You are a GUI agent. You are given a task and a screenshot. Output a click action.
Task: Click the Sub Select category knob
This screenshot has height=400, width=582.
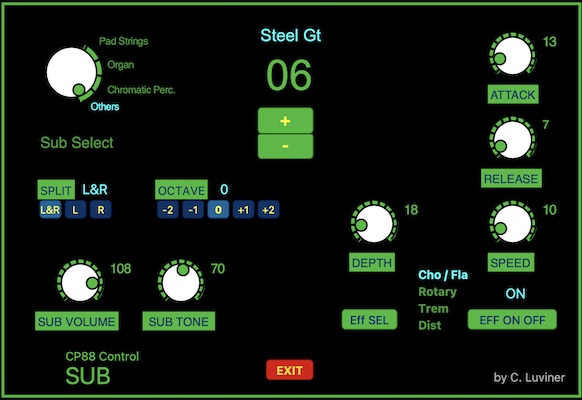(x=71, y=72)
